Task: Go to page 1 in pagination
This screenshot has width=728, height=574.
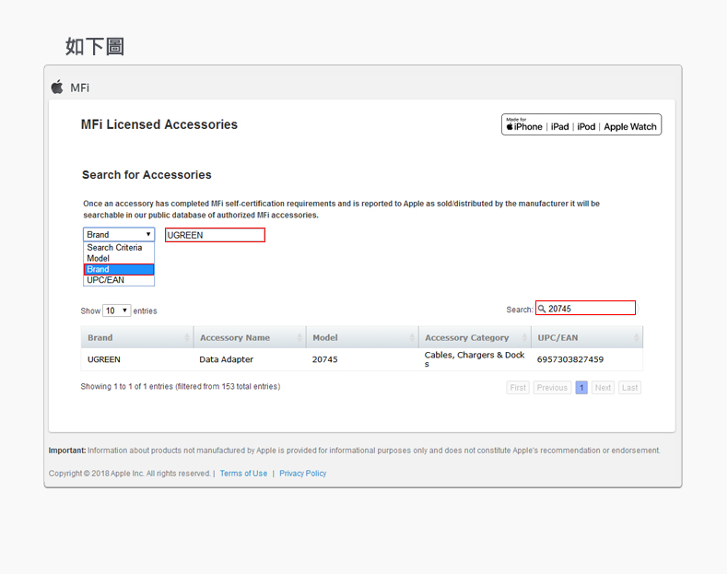Action: [581, 388]
